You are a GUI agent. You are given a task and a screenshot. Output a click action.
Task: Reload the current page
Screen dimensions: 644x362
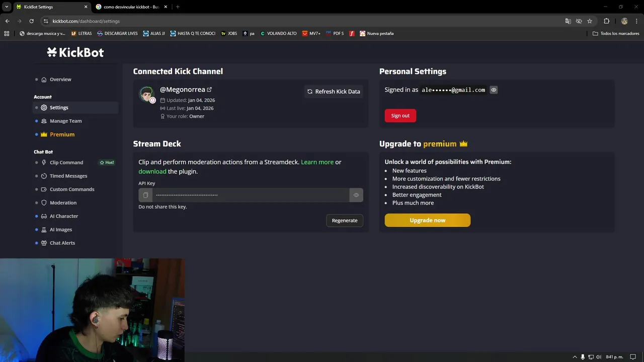click(x=31, y=21)
